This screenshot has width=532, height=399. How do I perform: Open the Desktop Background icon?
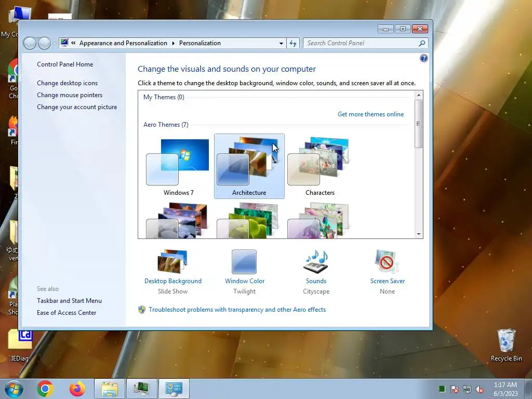pos(172,261)
